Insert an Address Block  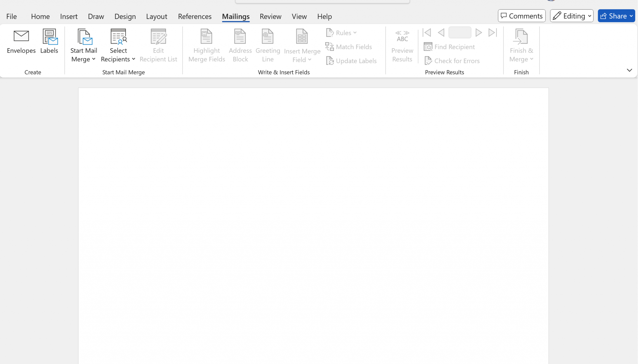click(x=240, y=46)
